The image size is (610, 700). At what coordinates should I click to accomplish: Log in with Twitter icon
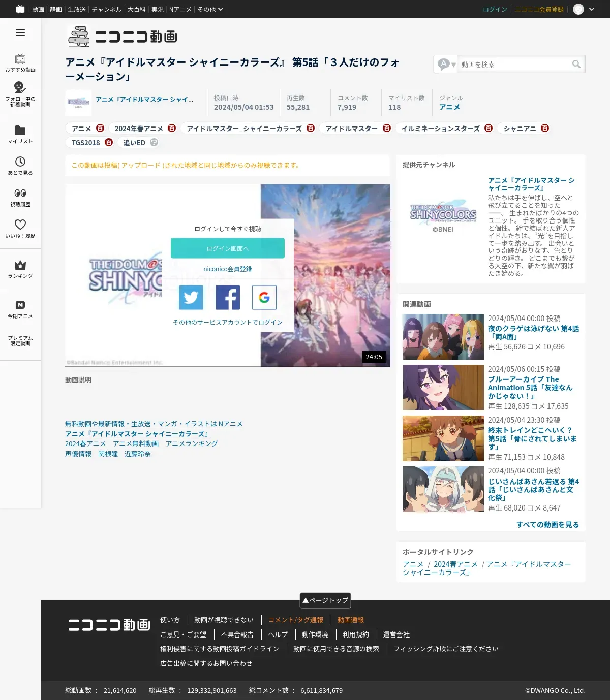point(191,297)
